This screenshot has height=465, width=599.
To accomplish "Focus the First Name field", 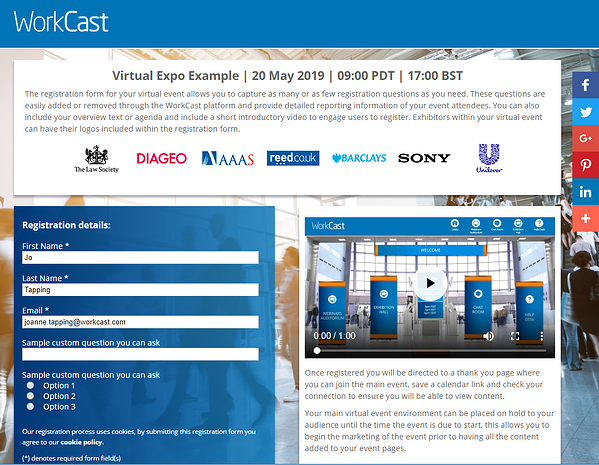I will pos(140,258).
